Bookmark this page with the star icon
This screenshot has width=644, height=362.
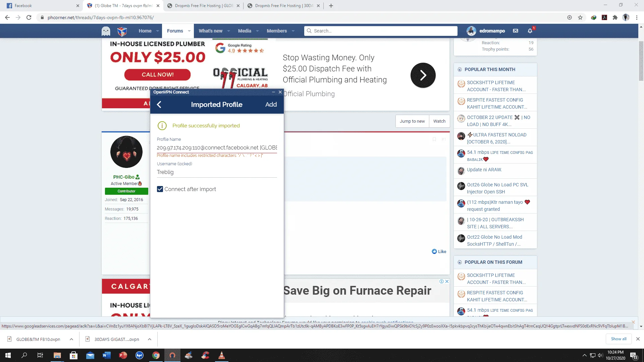tap(580, 17)
